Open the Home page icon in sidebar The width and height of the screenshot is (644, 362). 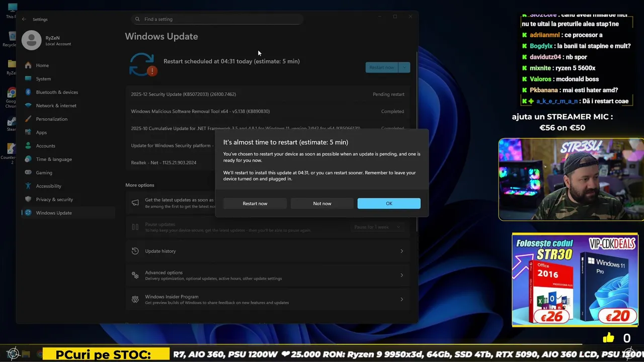click(x=28, y=65)
